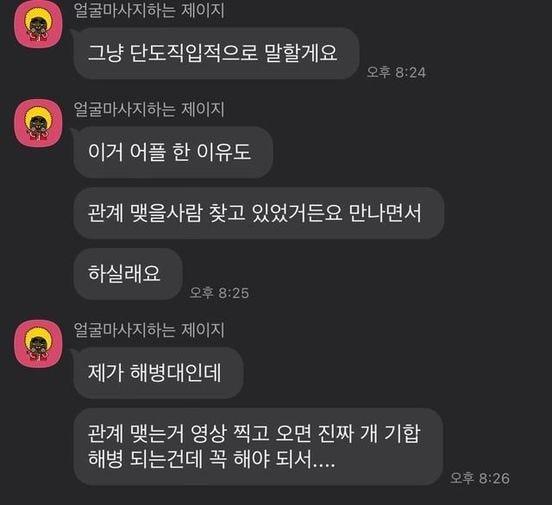Select the message starting '관계 맺는거 영상 찍고'
The height and width of the screenshot is (505, 552).
pyautogui.click(x=258, y=447)
